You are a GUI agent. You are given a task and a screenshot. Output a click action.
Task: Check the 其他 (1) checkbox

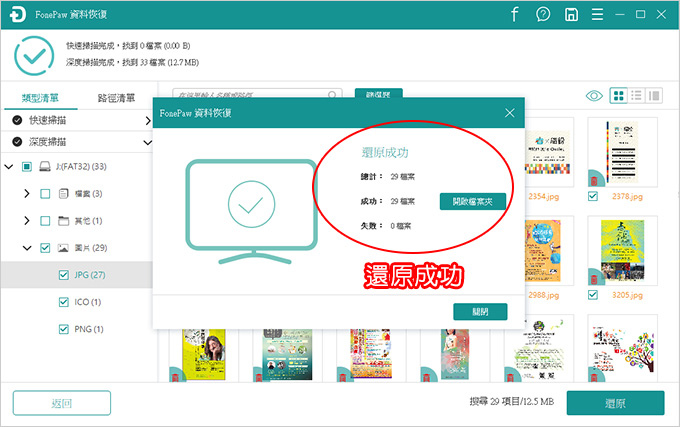(45, 221)
